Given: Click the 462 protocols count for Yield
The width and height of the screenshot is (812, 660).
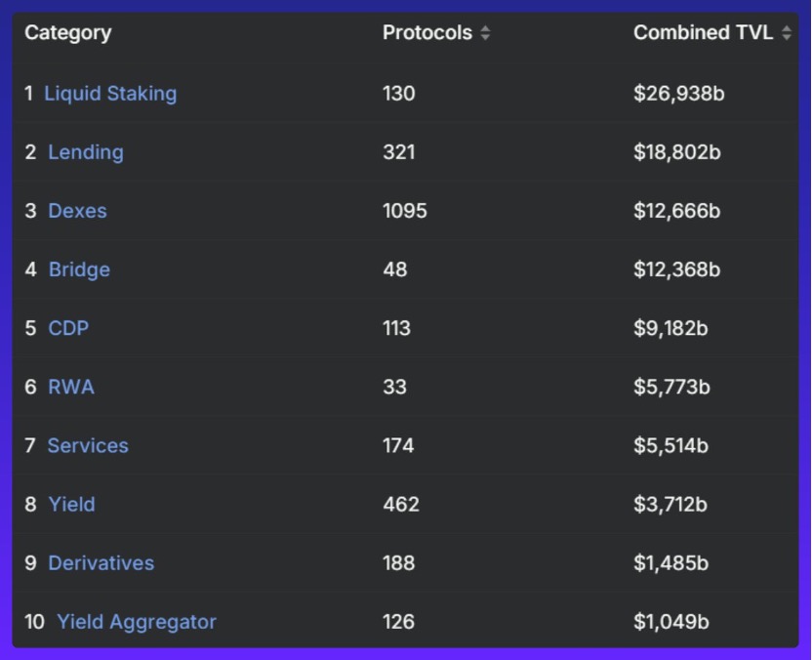Looking at the screenshot, I should pos(400,504).
